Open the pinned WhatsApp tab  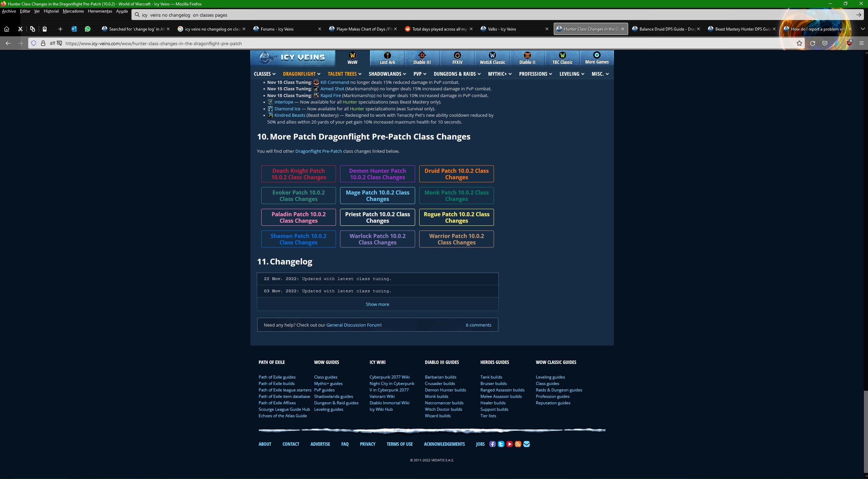88,29
